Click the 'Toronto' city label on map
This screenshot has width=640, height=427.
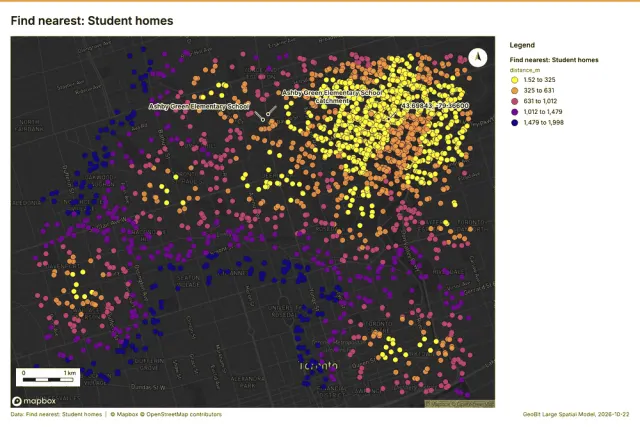coord(318,366)
